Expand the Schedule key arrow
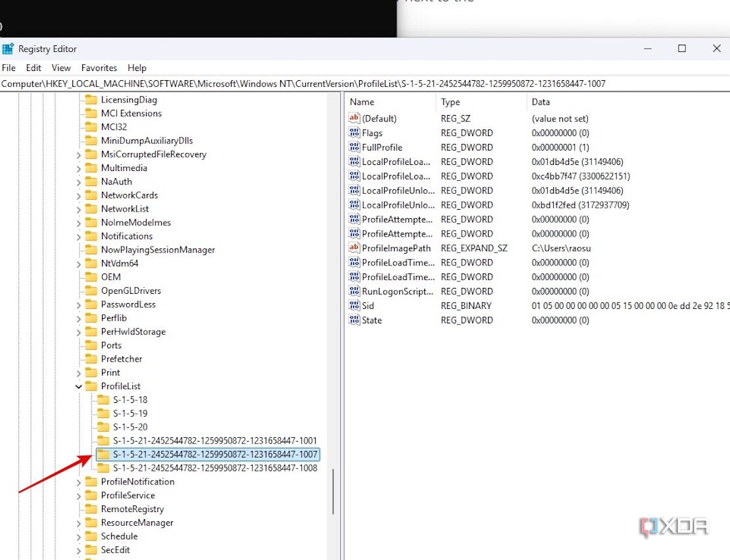The height and width of the screenshot is (560, 730). (x=78, y=536)
